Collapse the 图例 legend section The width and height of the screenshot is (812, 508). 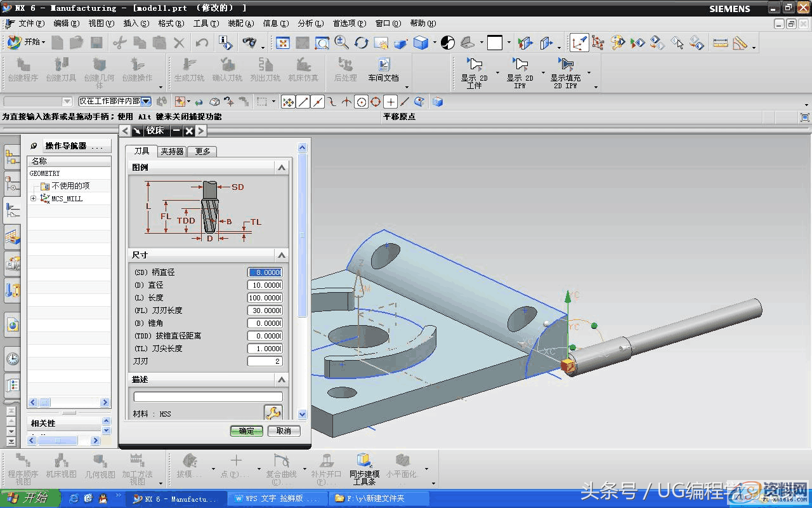pos(282,168)
